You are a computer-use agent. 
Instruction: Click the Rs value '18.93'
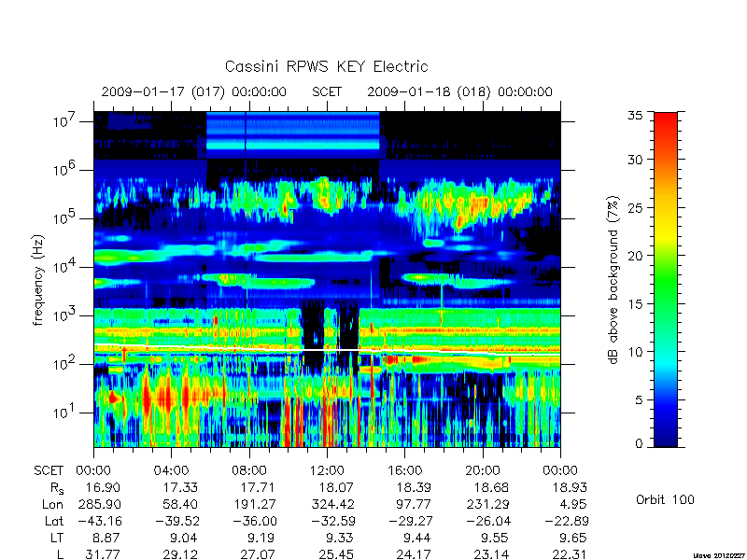click(570, 487)
